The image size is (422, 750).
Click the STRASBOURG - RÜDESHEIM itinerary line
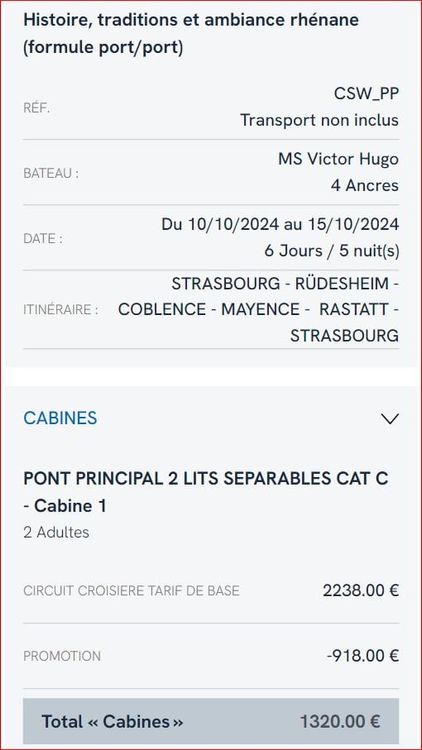click(285, 284)
